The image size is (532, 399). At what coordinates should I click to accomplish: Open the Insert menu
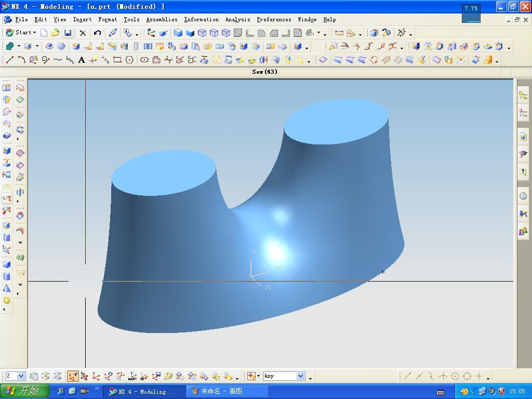[x=82, y=19]
